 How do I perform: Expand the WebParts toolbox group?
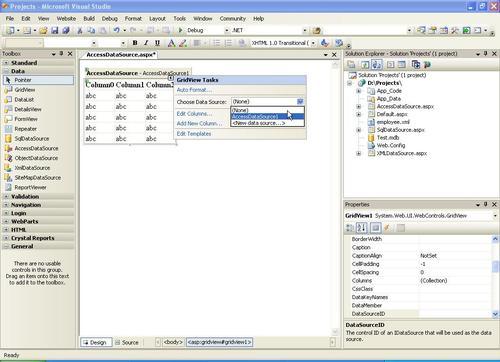pos(6,221)
